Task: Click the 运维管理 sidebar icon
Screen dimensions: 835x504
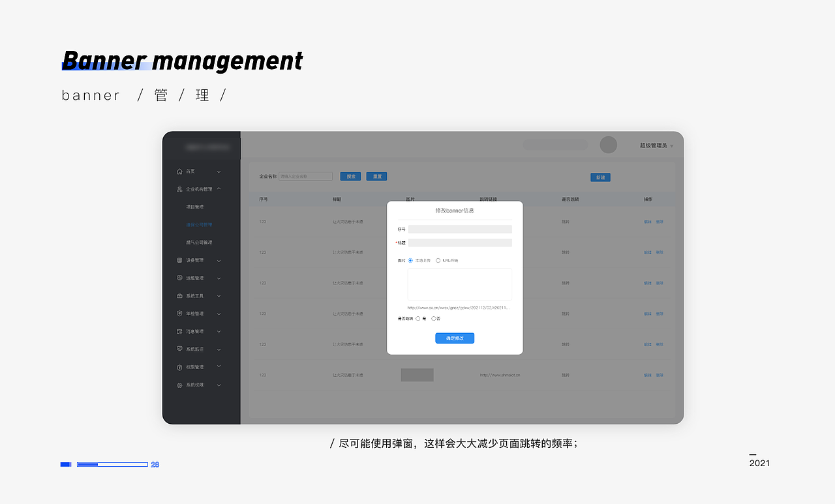Action: (179, 278)
